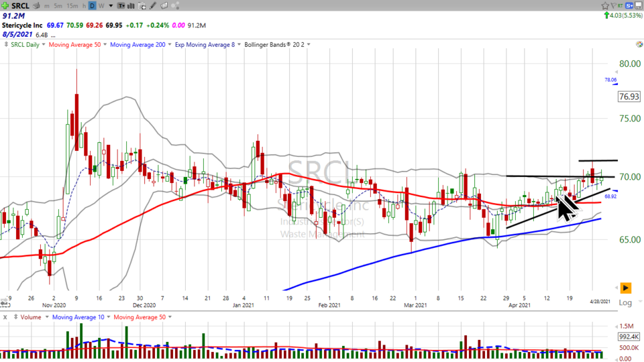Switch to the hourly 'h' time frame

[x=84, y=6]
